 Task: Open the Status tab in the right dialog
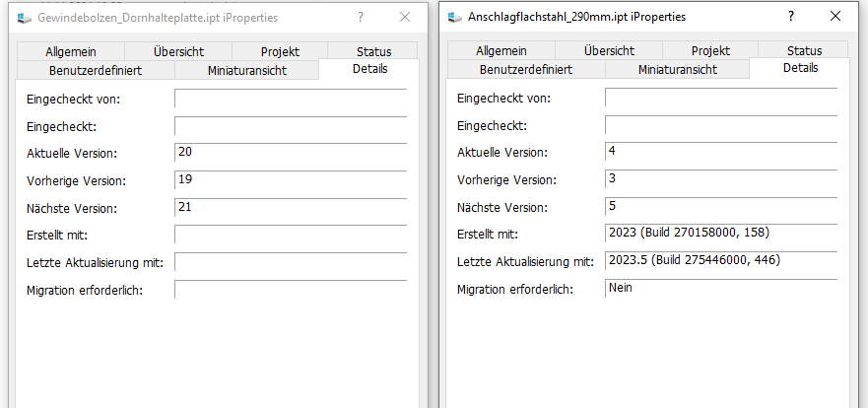[x=804, y=50]
